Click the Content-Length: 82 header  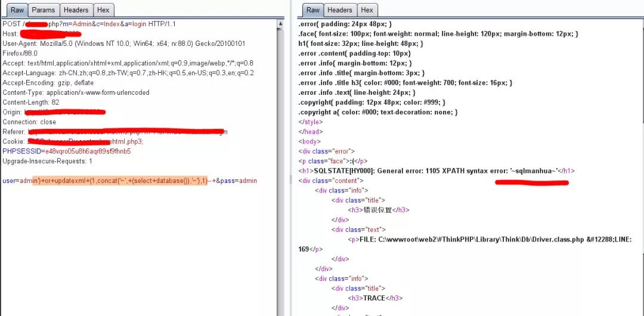click(30, 103)
